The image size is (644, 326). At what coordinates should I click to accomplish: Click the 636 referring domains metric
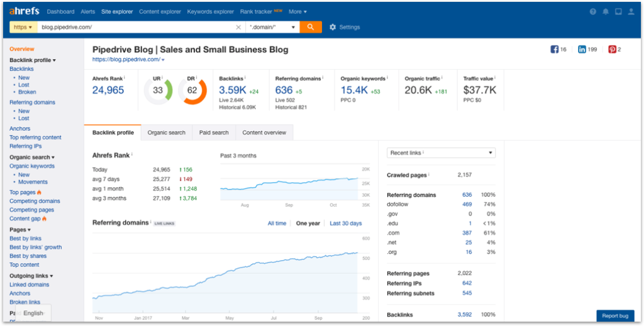tap(284, 90)
